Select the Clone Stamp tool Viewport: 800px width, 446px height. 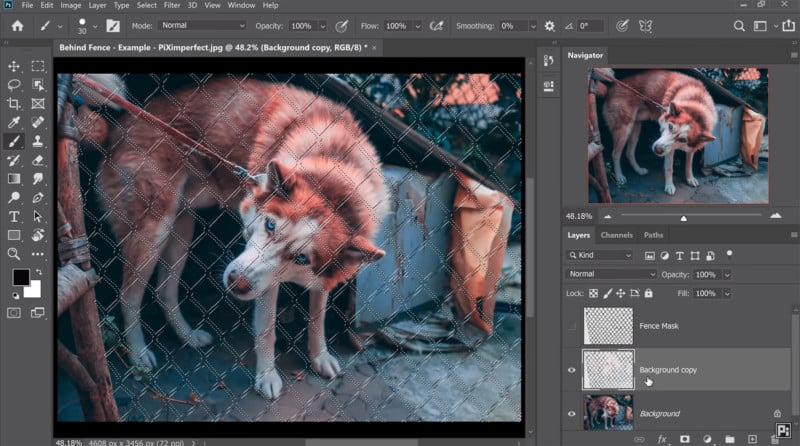click(38, 141)
